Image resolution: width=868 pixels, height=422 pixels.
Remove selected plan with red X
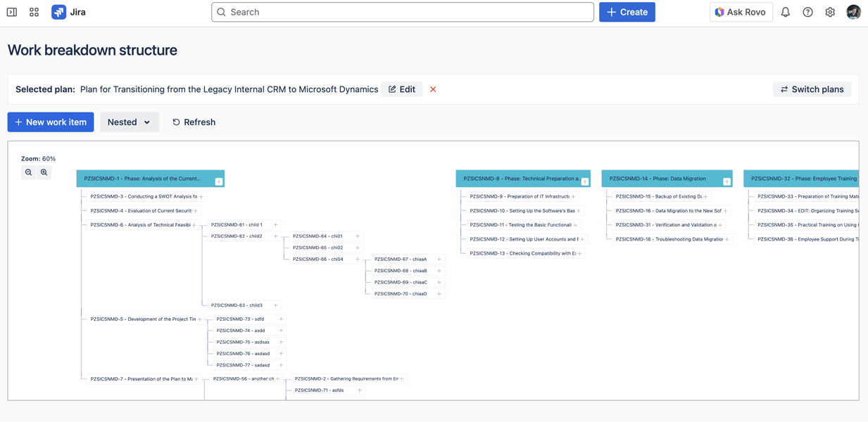click(x=433, y=89)
